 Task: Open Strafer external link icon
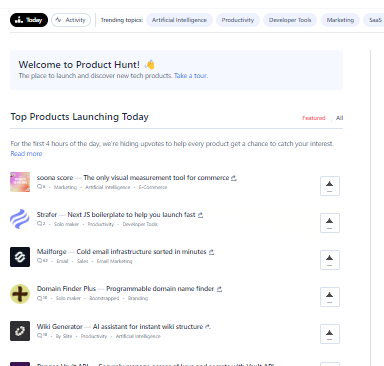[200, 215]
